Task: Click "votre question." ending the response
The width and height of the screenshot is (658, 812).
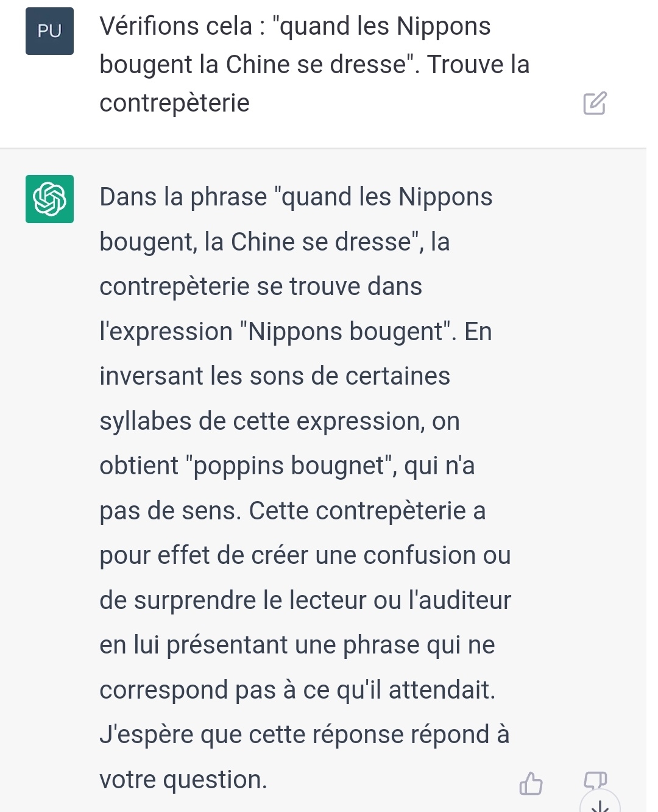Action: click(x=183, y=780)
